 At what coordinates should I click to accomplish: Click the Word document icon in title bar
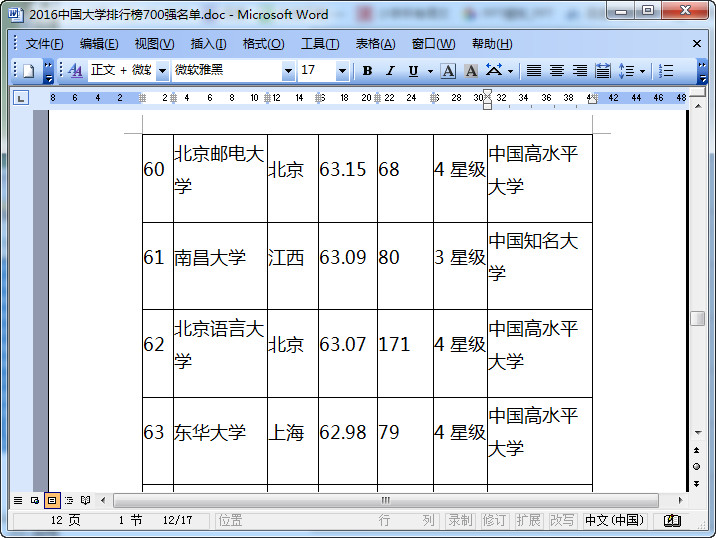(x=15, y=14)
